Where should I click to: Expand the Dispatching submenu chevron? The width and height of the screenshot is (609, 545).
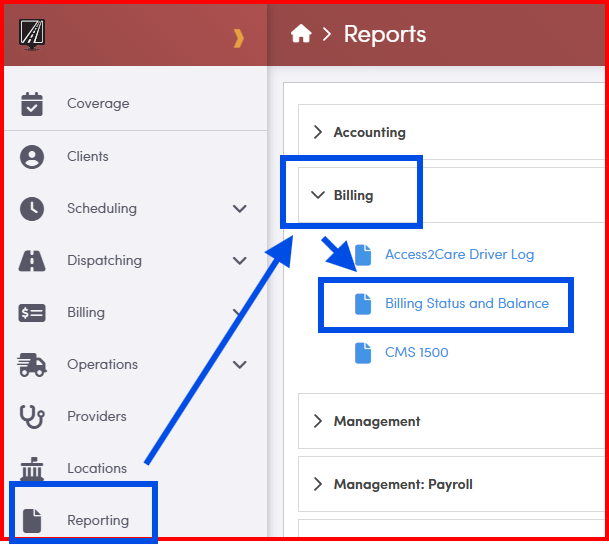[239, 261]
